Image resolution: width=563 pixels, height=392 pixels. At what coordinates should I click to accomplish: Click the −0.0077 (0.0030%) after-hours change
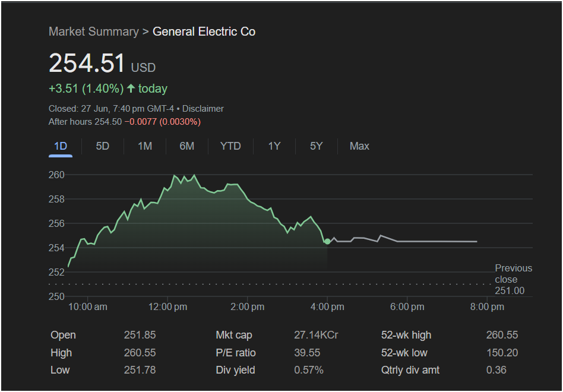click(163, 122)
